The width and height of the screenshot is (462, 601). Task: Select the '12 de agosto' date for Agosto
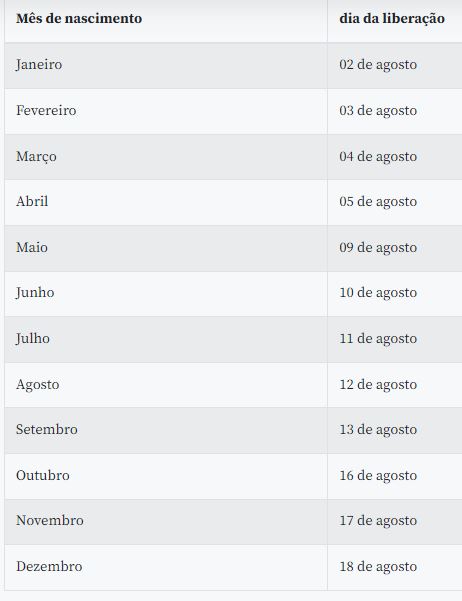[378, 384]
